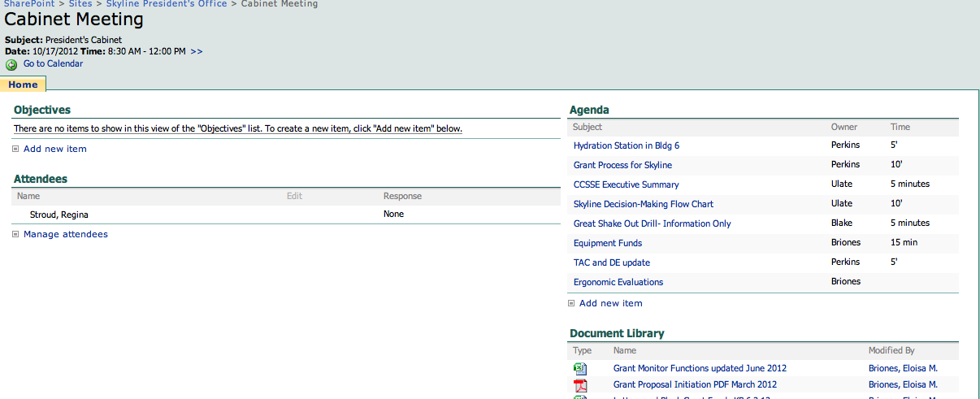Go to Sites in the breadcrumb
This screenshot has width=980, height=399.
(x=80, y=4)
